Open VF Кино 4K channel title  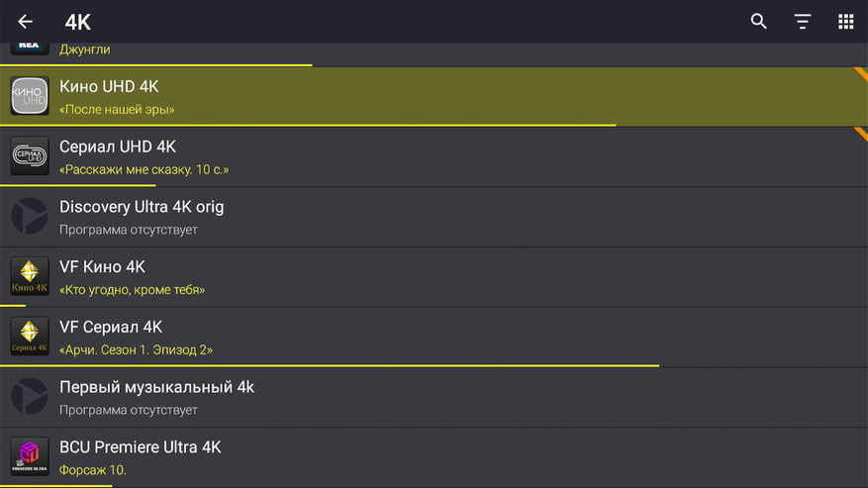click(102, 267)
